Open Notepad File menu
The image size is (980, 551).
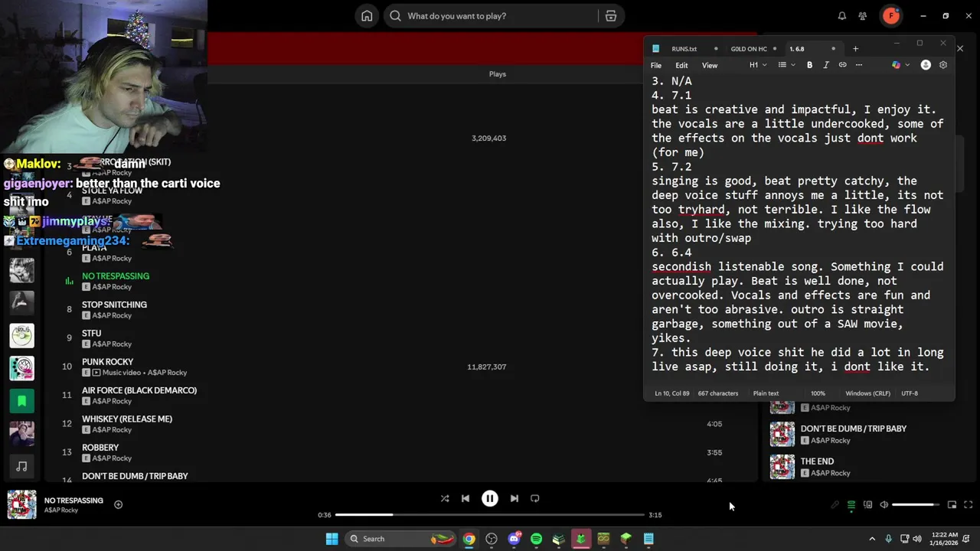click(x=656, y=66)
